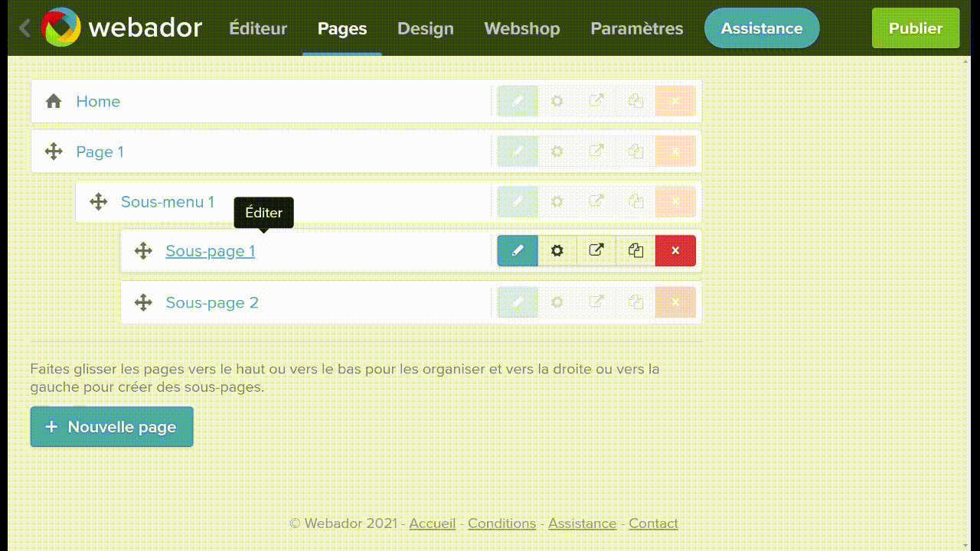The image size is (980, 551).
Task: Click move handle icon of Page 1
Action: [x=54, y=152]
